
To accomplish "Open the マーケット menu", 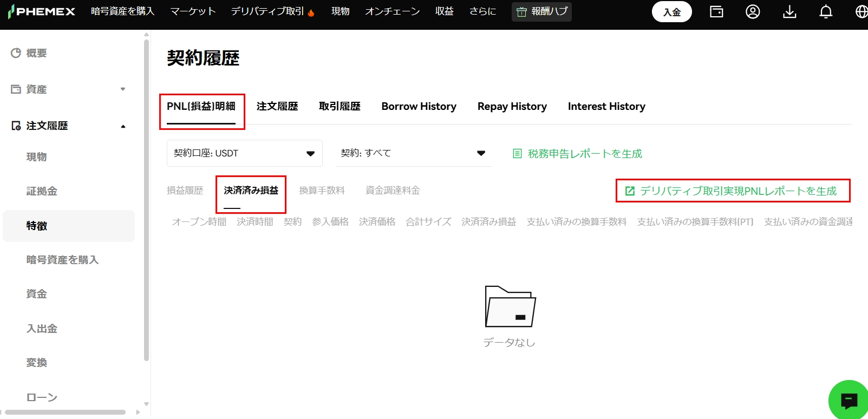I will pos(193,11).
